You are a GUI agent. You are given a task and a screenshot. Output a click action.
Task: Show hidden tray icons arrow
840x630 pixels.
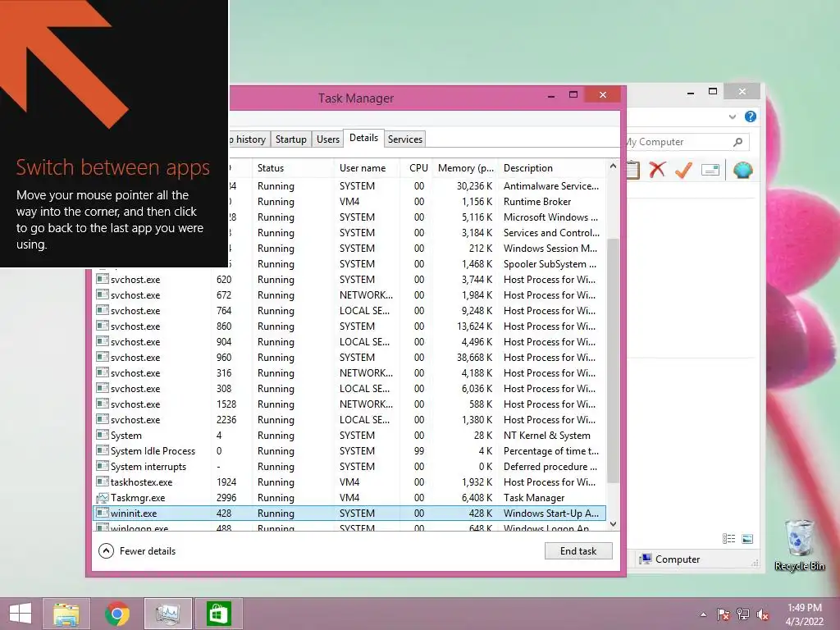pos(703,614)
